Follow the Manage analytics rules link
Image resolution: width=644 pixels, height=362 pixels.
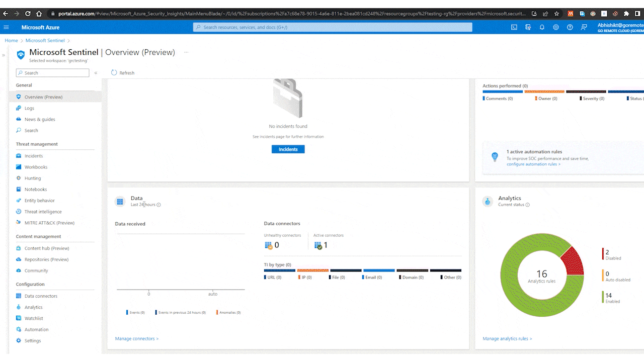pos(507,339)
